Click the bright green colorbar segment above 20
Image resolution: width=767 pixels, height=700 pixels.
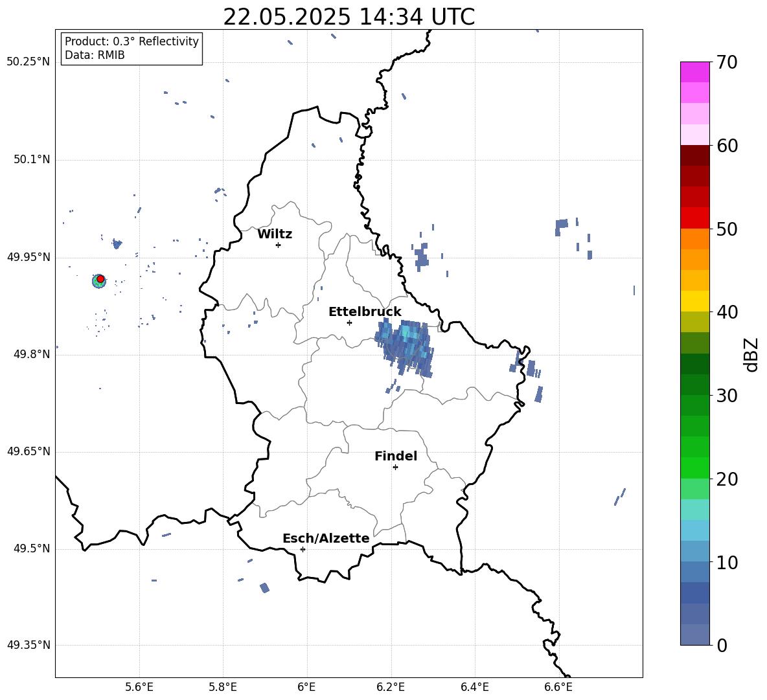(x=694, y=468)
